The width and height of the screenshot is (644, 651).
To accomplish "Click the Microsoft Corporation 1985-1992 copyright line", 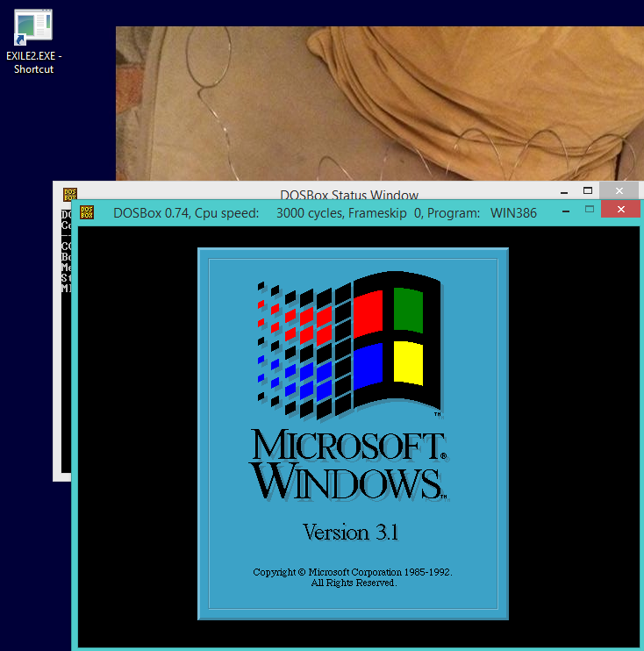I will (x=353, y=572).
